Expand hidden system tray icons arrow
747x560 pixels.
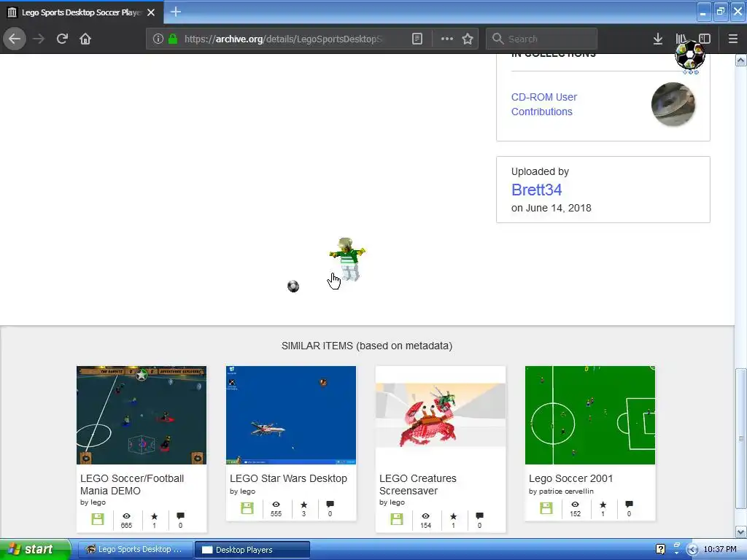(692, 550)
